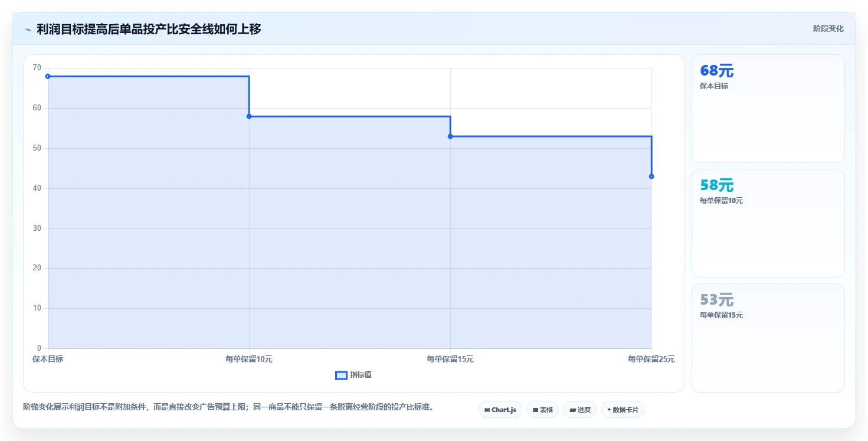Click the data point at 保本目标 (68)
Screen dimensions: 868x441
tap(48, 76)
